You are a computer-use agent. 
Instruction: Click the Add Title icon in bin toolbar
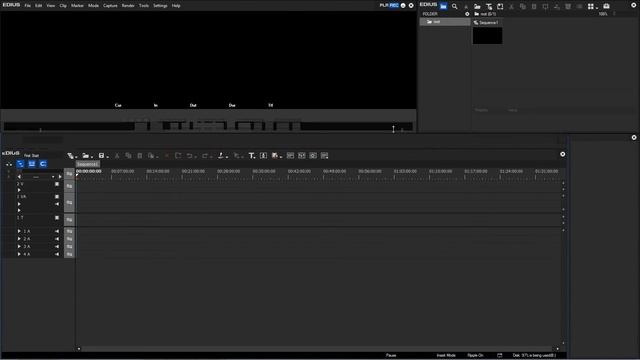(489, 7)
